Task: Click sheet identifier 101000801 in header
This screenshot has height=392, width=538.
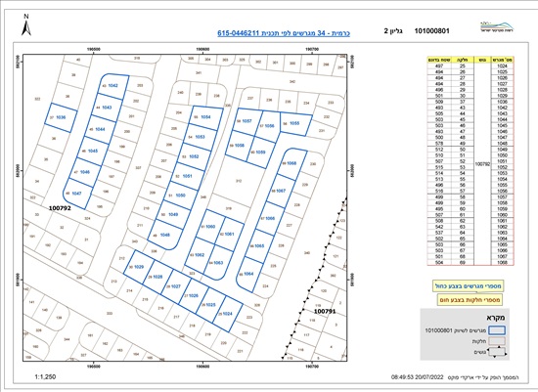Action: [x=431, y=31]
